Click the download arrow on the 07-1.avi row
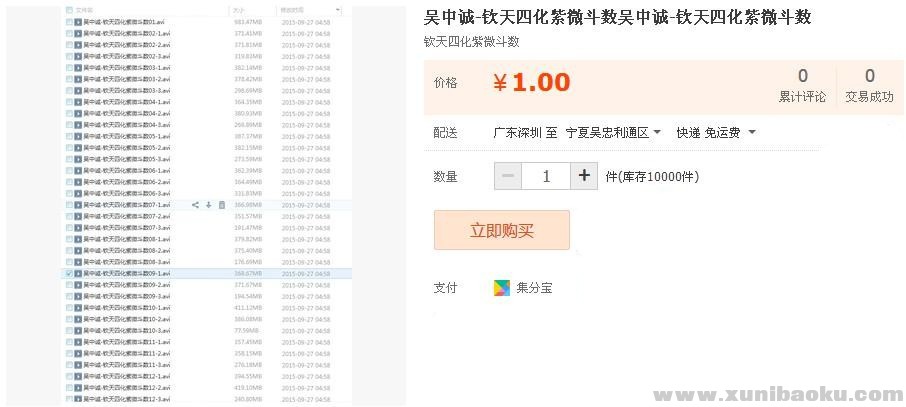The width and height of the screenshot is (906, 407). [208, 205]
